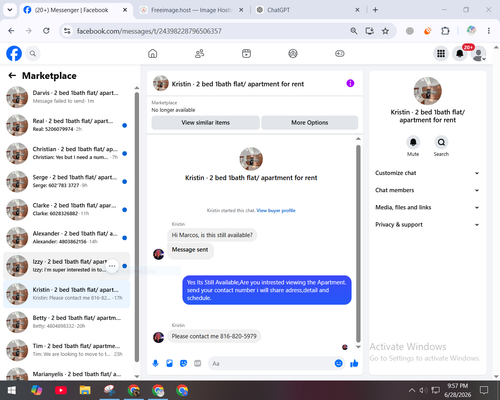
Task: Select the Kristin conversation in list
Action: click(x=67, y=294)
